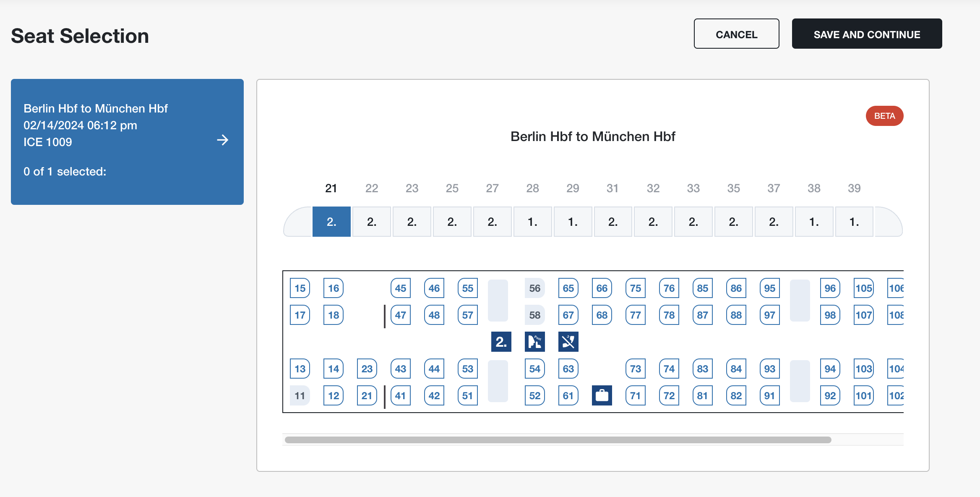Open coach 39 in the train bar

coord(854,222)
